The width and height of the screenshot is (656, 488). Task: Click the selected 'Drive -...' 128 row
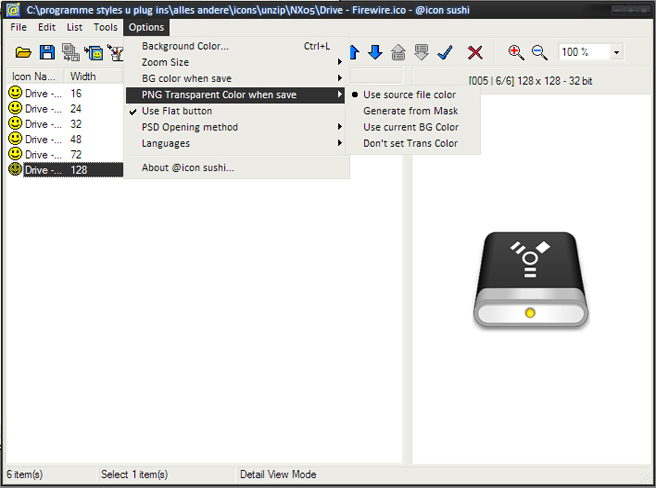pyautogui.click(x=65, y=170)
